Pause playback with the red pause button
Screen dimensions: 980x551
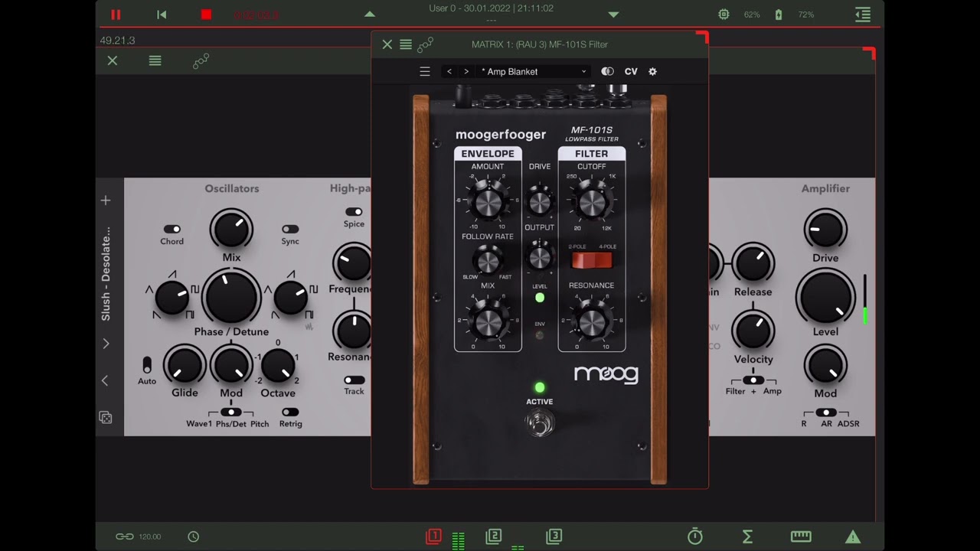pos(116,15)
